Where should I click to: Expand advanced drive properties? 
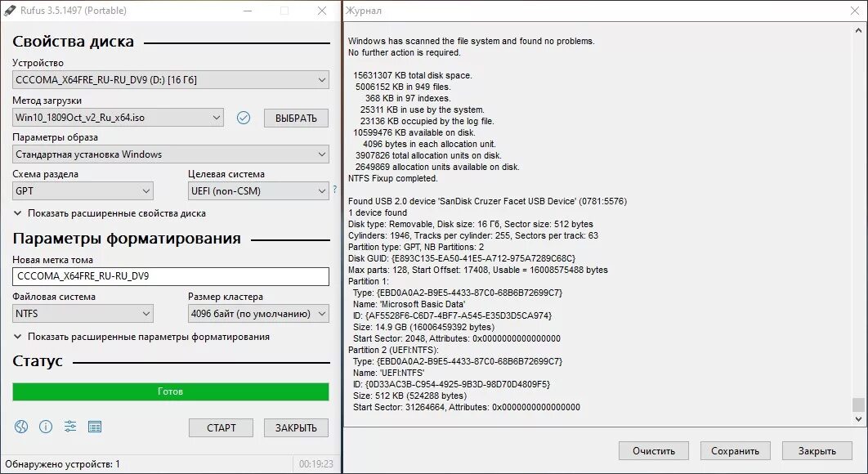tap(110, 213)
